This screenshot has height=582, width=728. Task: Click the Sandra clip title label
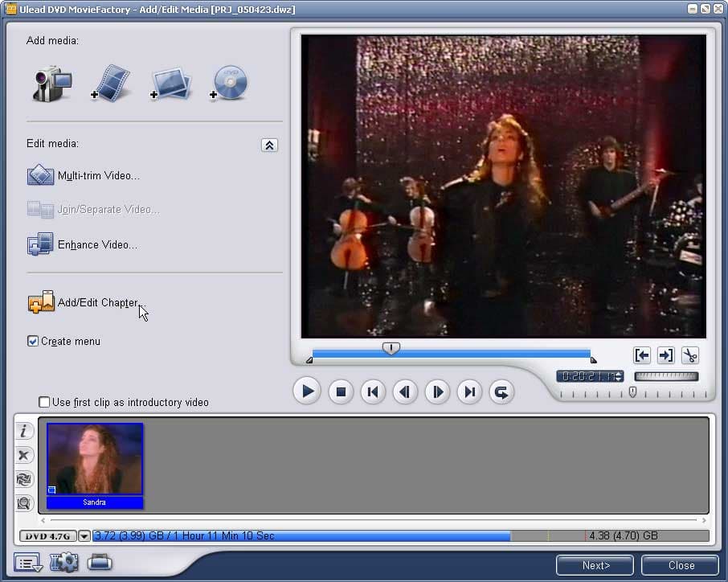click(94, 502)
